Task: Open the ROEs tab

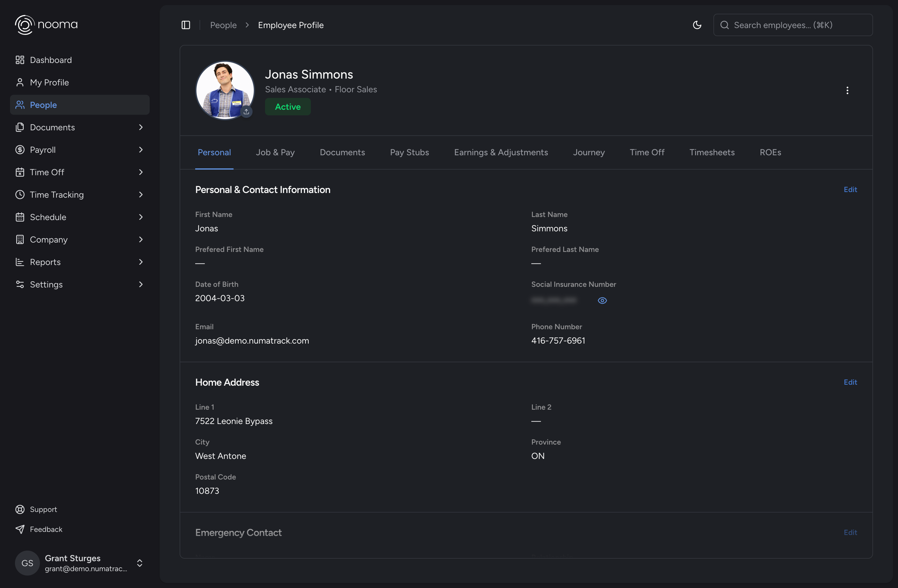Action: click(770, 152)
